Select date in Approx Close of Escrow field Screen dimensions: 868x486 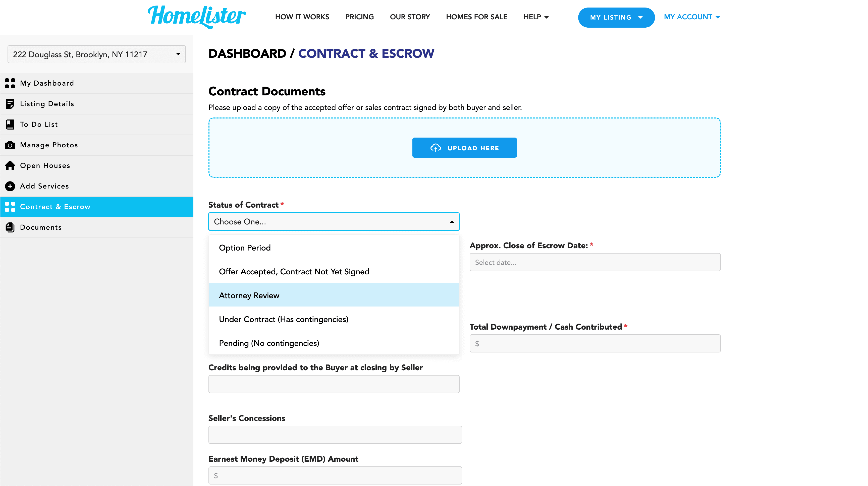[595, 262]
